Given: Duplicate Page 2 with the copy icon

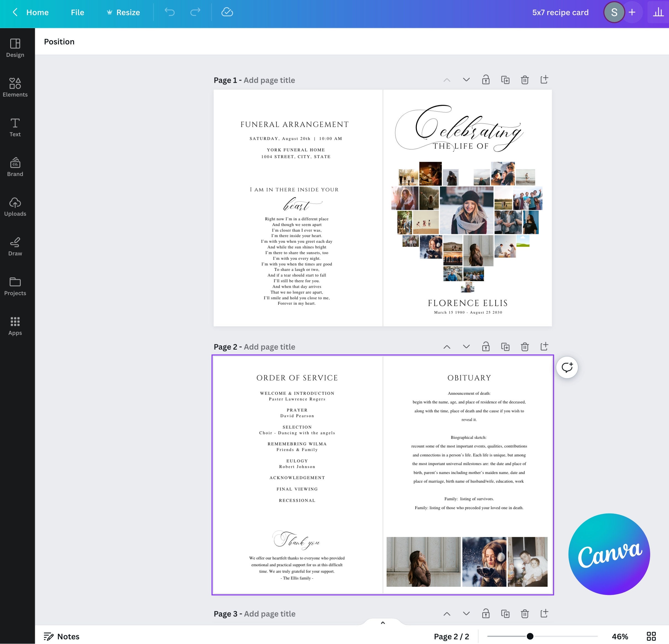Looking at the screenshot, I should coord(505,347).
